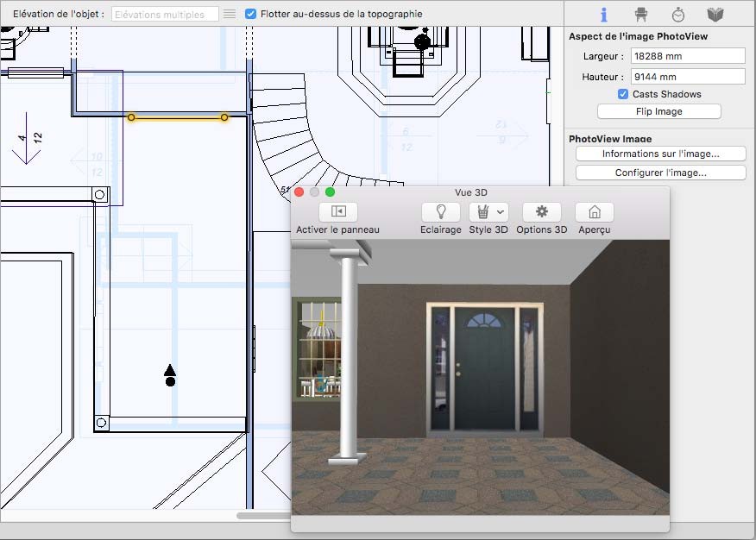Screen dimensions: 756x540
Task: Uncheck the Casts Shadows checkbox
Action: click(623, 94)
